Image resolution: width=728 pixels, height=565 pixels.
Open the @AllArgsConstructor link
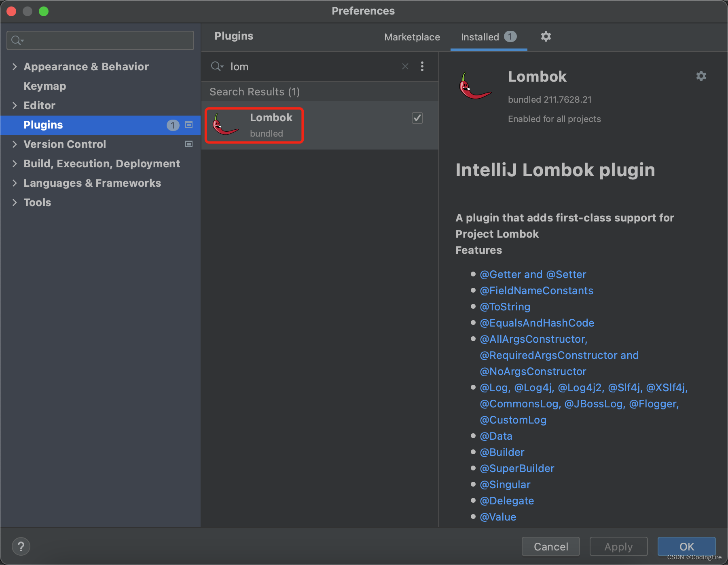pyautogui.click(x=533, y=339)
